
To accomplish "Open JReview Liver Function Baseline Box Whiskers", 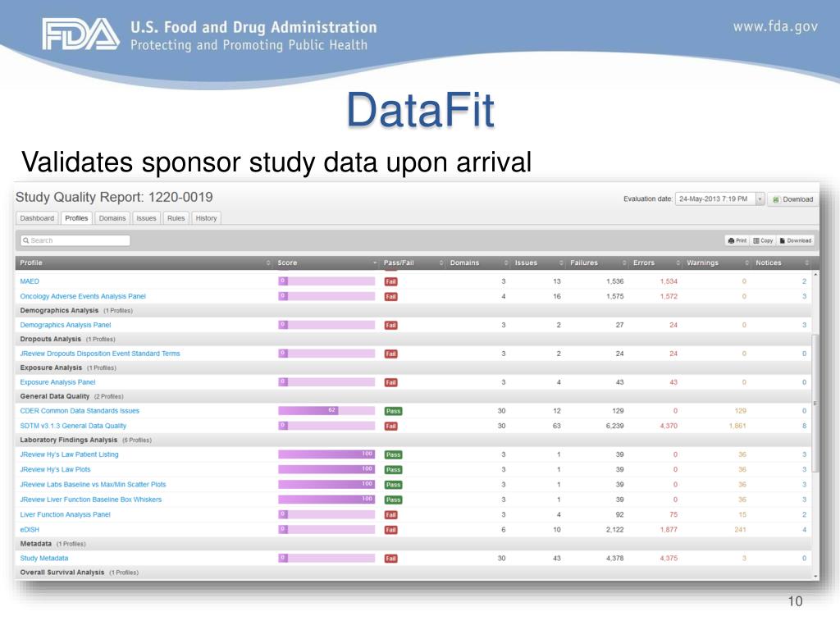I will pos(91,500).
